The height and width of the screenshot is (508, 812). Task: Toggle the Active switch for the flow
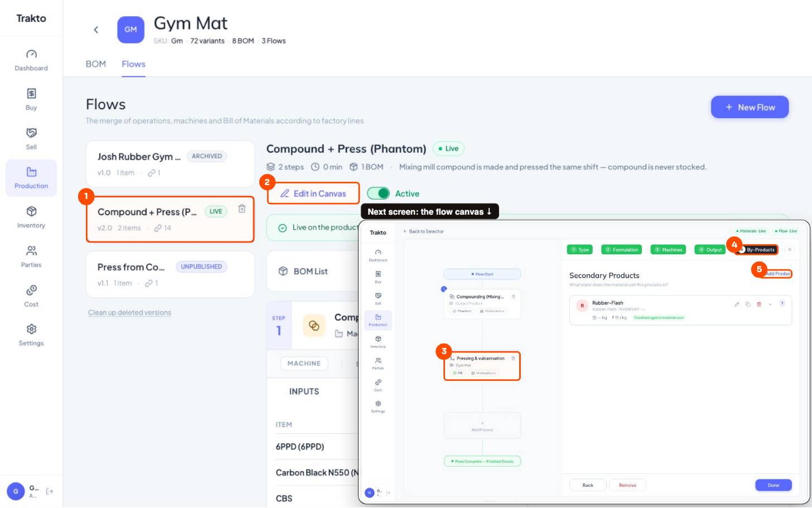378,193
